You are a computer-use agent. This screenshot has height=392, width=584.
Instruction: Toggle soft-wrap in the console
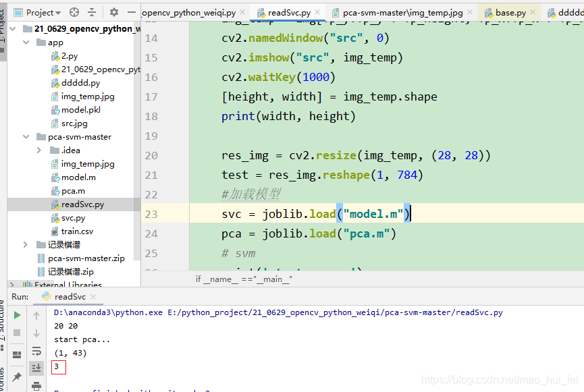coord(36,351)
